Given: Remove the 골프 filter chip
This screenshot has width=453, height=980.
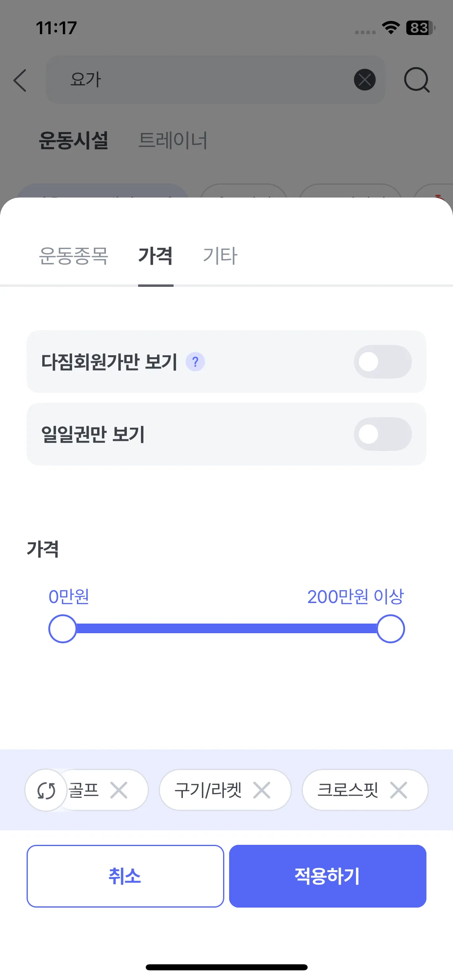Looking at the screenshot, I should 119,790.
